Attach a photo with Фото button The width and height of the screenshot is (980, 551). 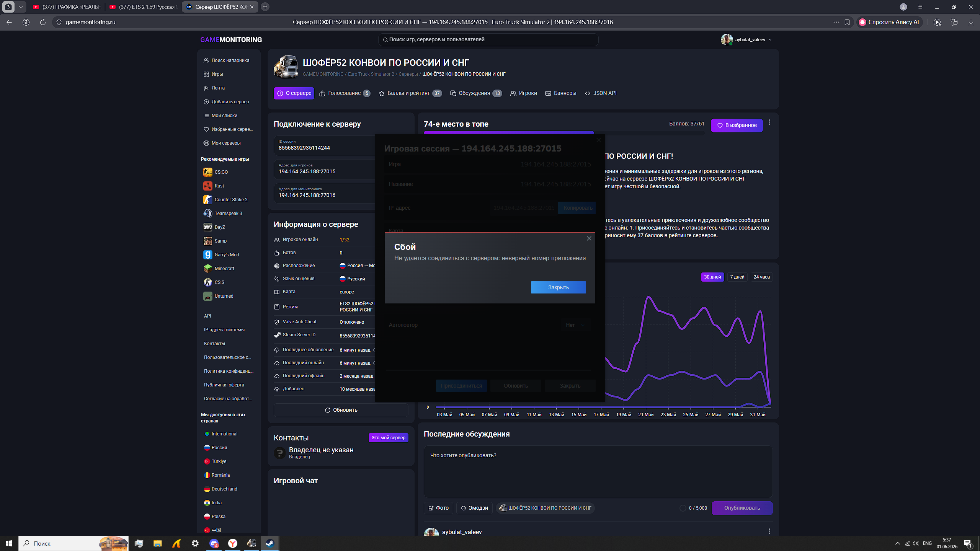438,508
